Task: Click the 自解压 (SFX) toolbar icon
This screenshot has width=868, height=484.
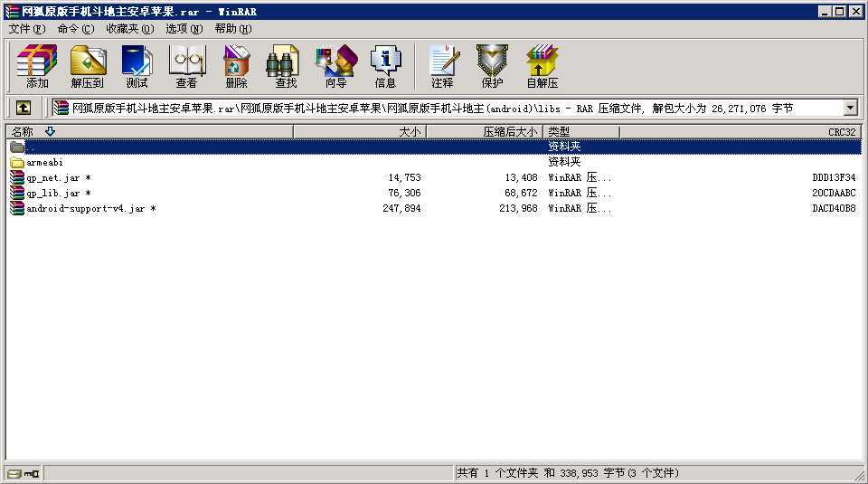Action: coord(542,67)
